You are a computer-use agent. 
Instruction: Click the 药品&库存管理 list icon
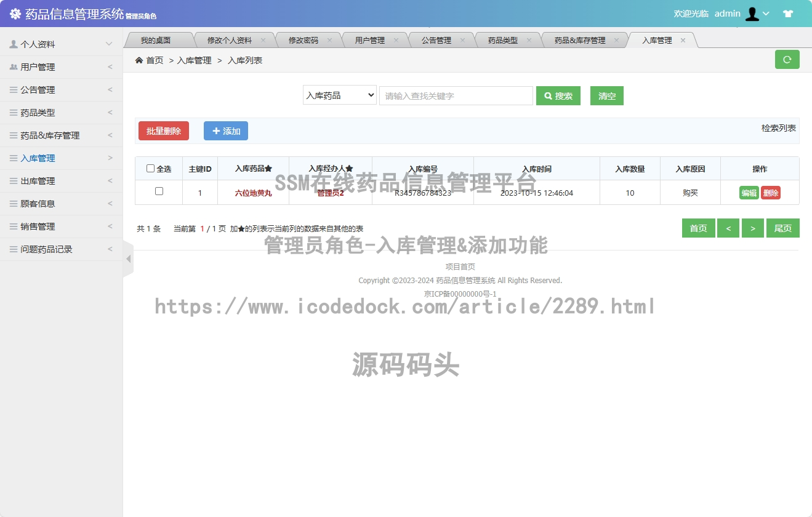[14, 135]
